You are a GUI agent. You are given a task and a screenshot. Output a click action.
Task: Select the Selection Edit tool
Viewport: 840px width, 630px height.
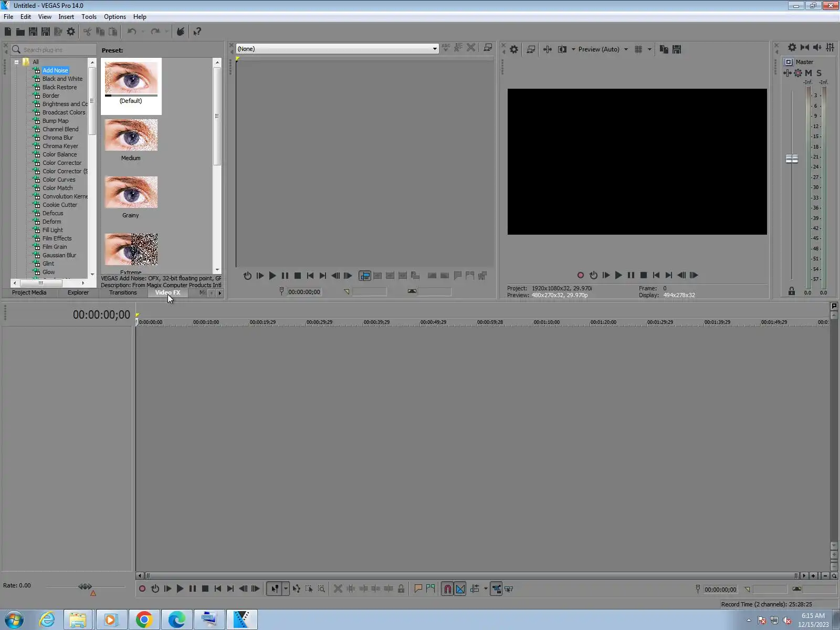[309, 589]
